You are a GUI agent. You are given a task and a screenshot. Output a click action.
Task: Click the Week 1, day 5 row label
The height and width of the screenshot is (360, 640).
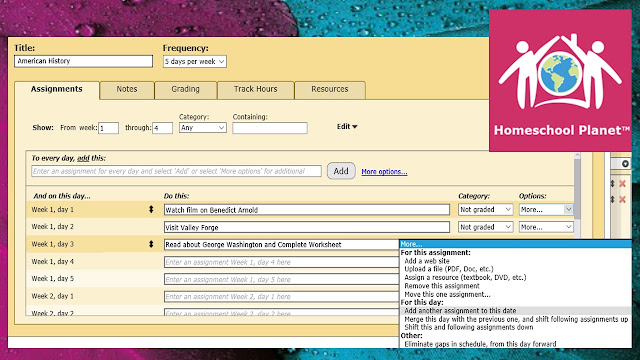click(x=53, y=279)
